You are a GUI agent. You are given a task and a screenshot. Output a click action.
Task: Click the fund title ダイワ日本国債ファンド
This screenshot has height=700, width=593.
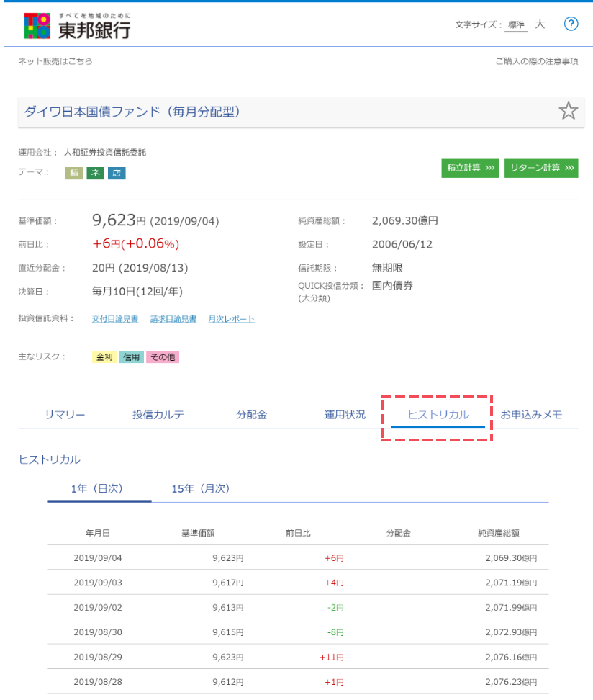coord(132,112)
